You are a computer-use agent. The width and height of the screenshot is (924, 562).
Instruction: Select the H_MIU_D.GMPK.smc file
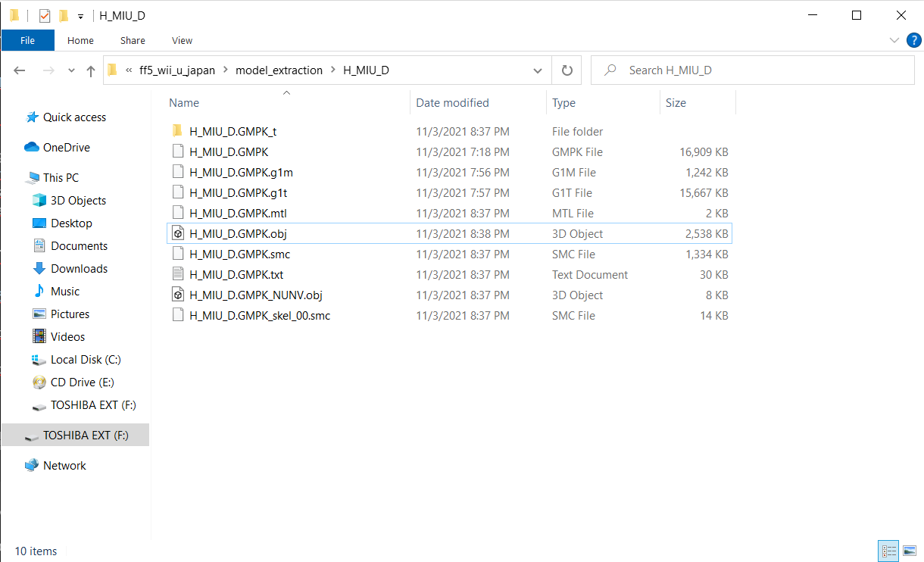[239, 254]
